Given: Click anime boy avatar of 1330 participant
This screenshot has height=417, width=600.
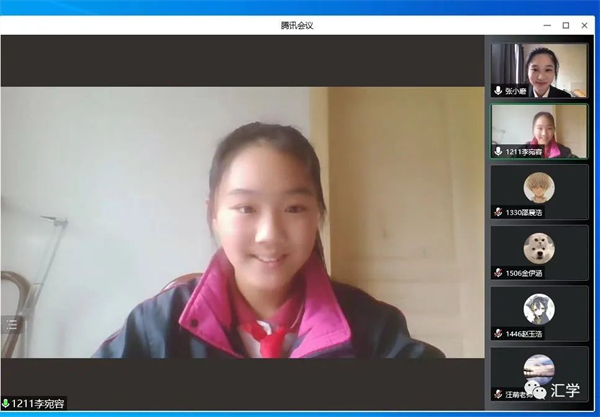Looking at the screenshot, I should 539,187.
